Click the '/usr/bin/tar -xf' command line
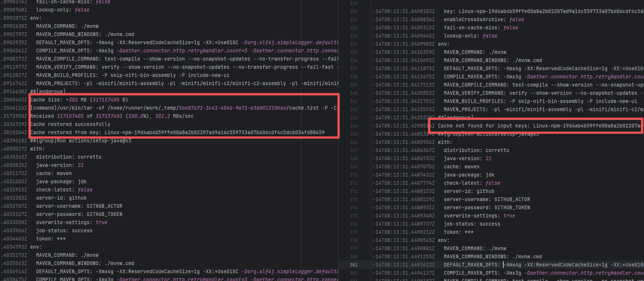 [112, 108]
